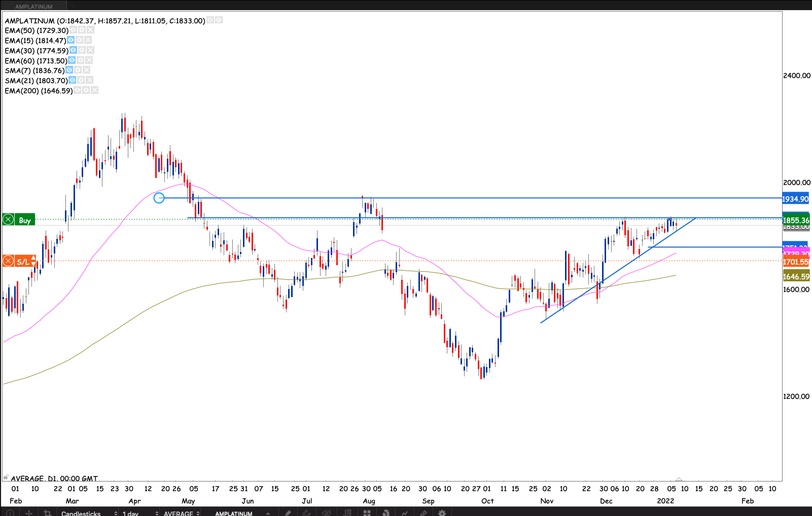Select the crop tool in bottom toolbar
The height and width of the screenshot is (516, 812).
pyautogui.click(x=48, y=512)
